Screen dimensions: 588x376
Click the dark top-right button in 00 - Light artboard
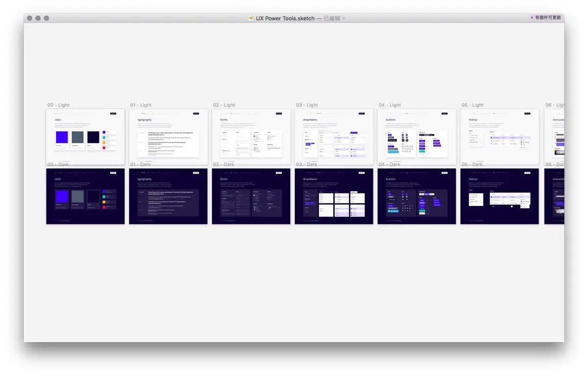point(114,113)
